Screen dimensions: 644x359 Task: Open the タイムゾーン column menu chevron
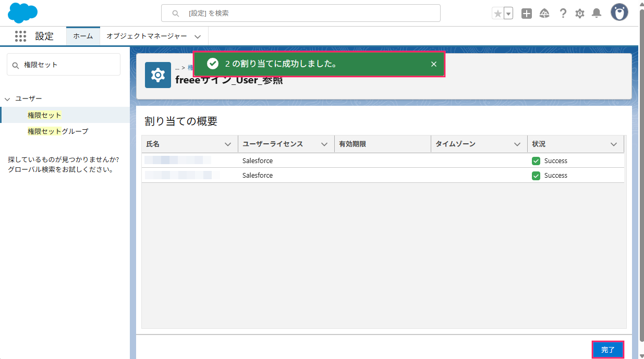pos(517,144)
